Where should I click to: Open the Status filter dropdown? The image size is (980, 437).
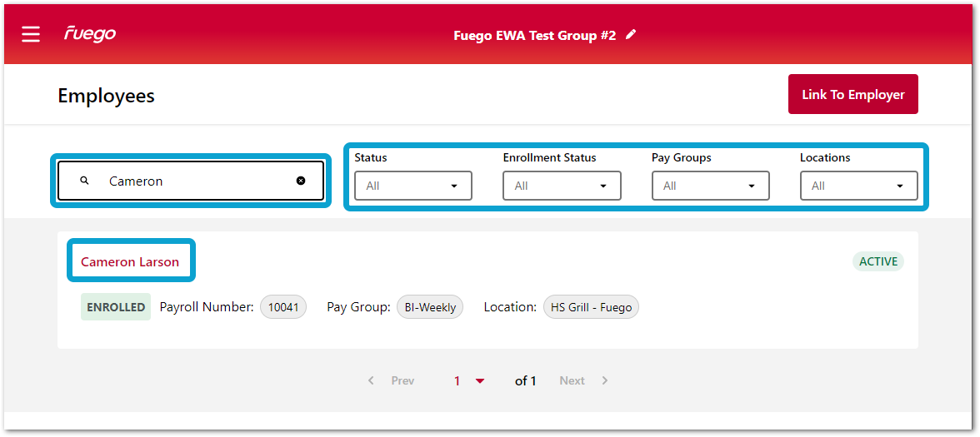click(x=413, y=186)
